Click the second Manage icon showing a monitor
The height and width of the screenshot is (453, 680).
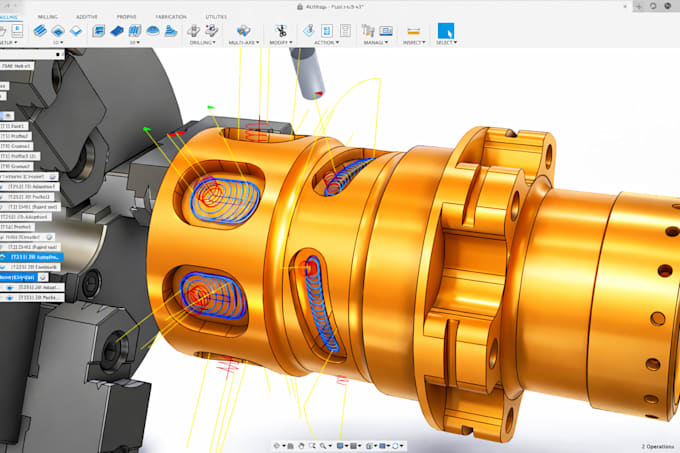point(386,31)
